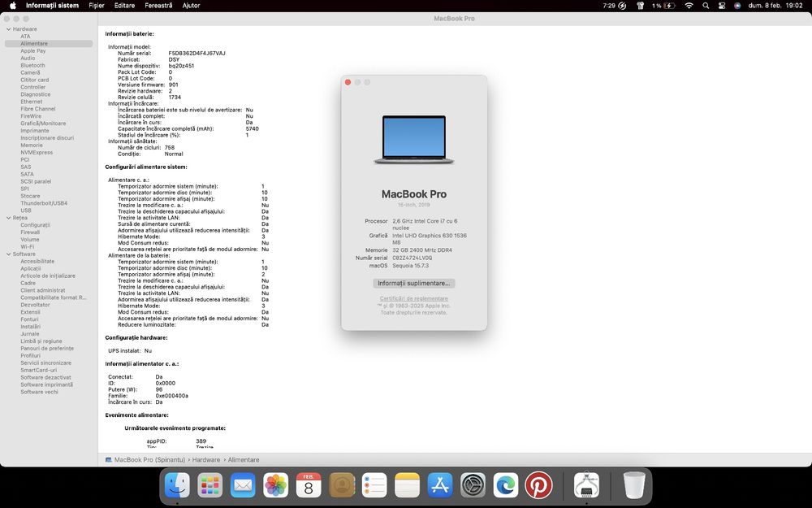Select Wi-Fi in the sidebar tree
The image size is (812, 508).
click(28, 247)
